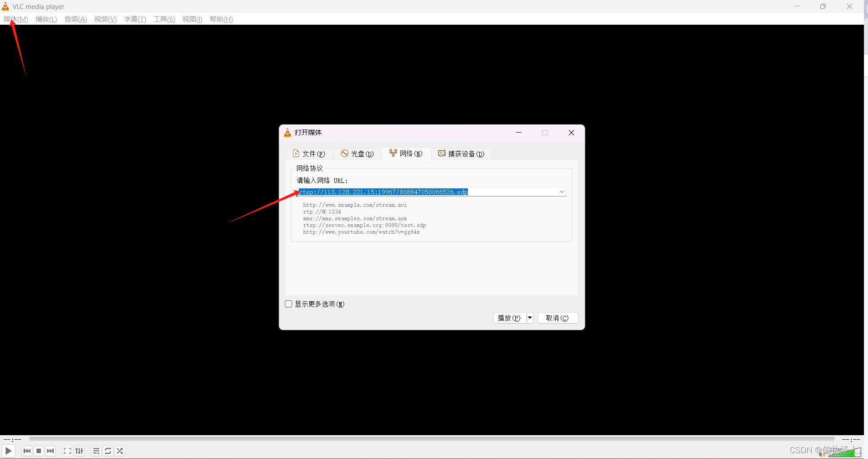Toggle loop playback mode
Screen dimensions: 868x459
(108, 451)
